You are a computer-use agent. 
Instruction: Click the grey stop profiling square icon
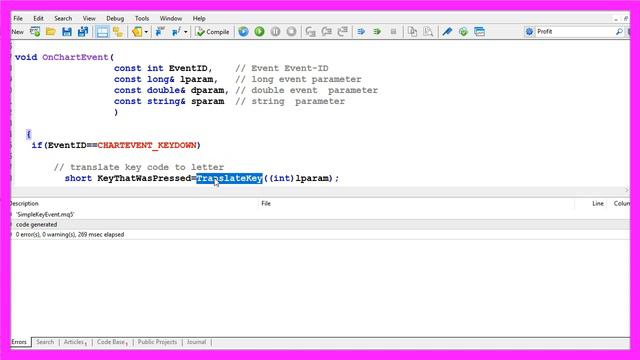393,31
